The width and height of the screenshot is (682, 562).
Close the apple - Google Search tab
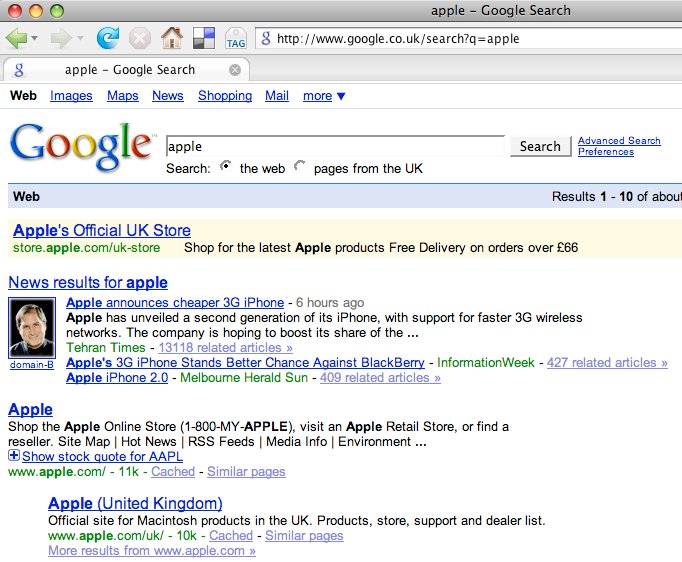click(235, 70)
